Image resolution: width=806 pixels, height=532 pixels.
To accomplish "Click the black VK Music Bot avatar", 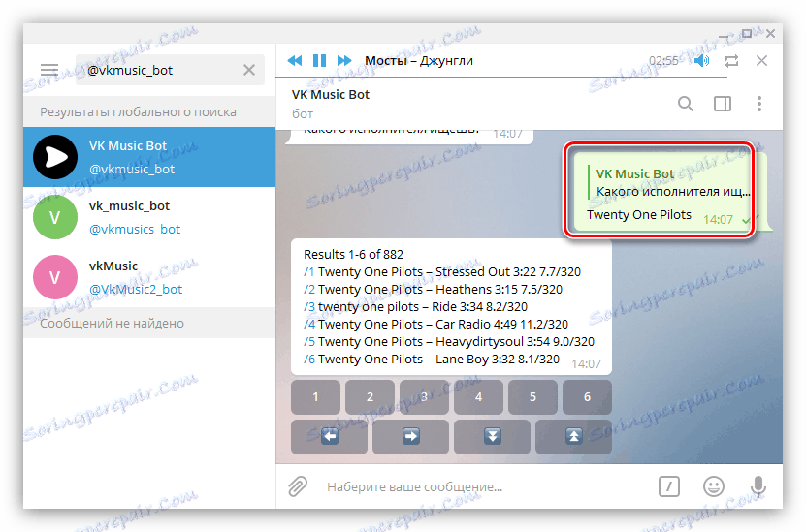I will (55, 157).
